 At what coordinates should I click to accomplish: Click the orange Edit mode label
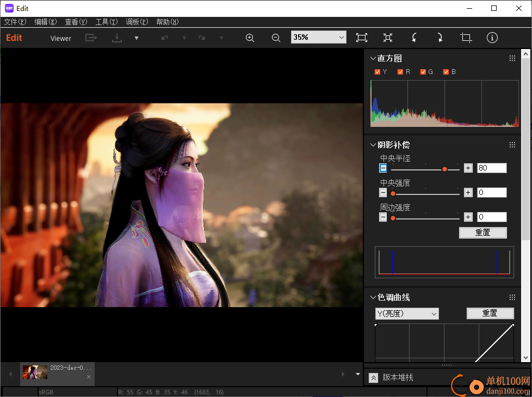(14, 38)
